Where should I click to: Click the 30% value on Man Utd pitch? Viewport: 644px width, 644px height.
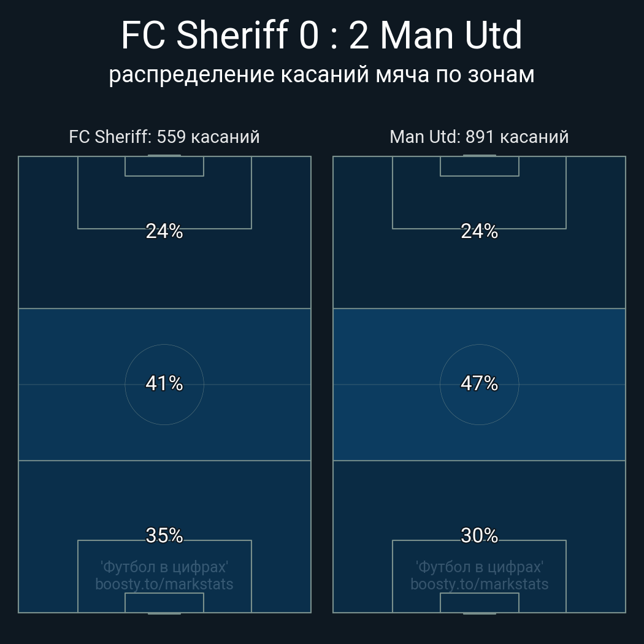479,535
